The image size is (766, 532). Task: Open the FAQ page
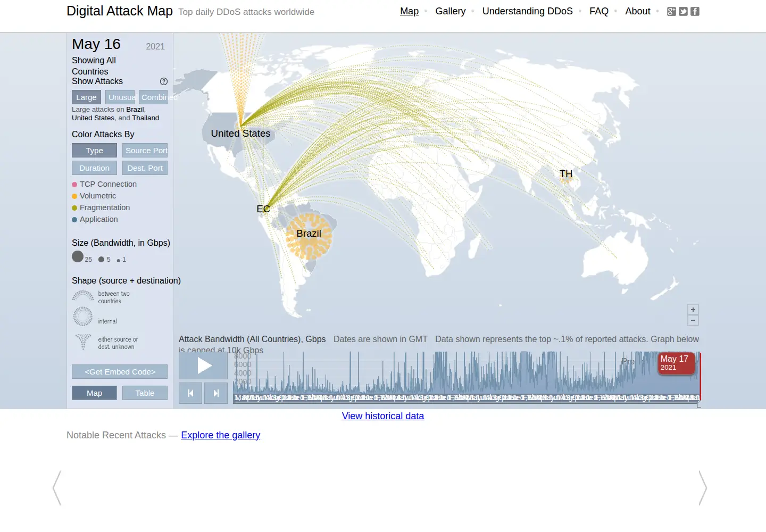click(x=598, y=11)
